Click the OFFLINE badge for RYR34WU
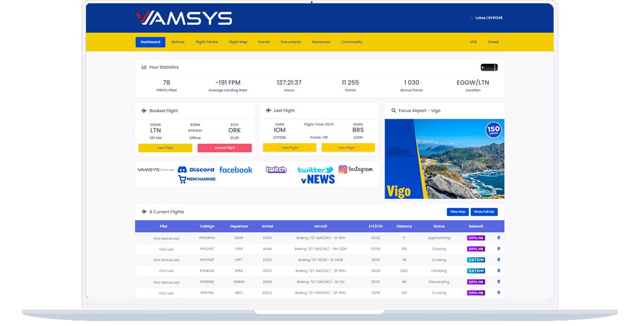Image resolution: width=644 pixels, height=326 pixels. pyautogui.click(x=476, y=238)
